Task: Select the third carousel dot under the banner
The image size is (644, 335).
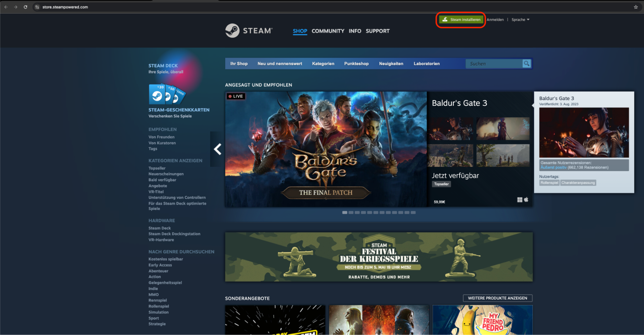Action: click(357, 212)
